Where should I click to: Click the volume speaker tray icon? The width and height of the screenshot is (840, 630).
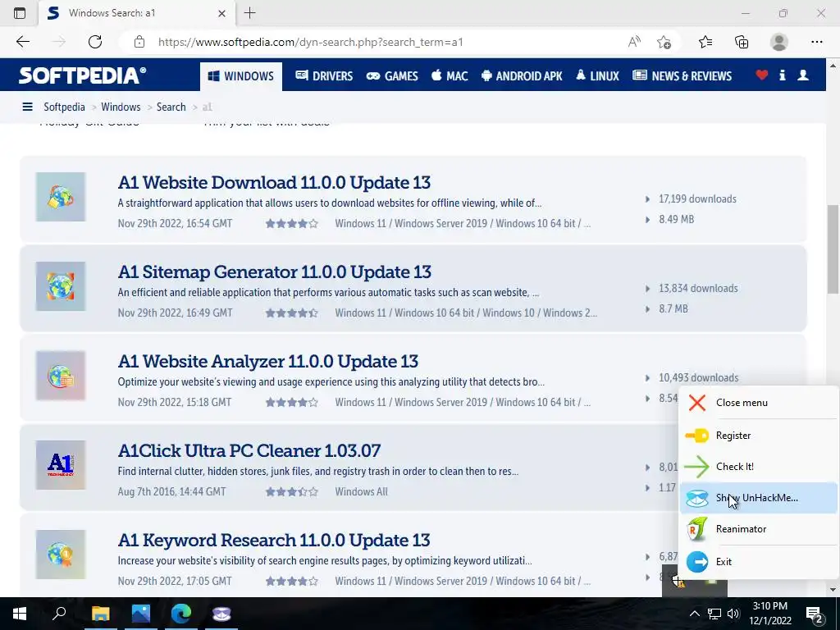(733, 614)
